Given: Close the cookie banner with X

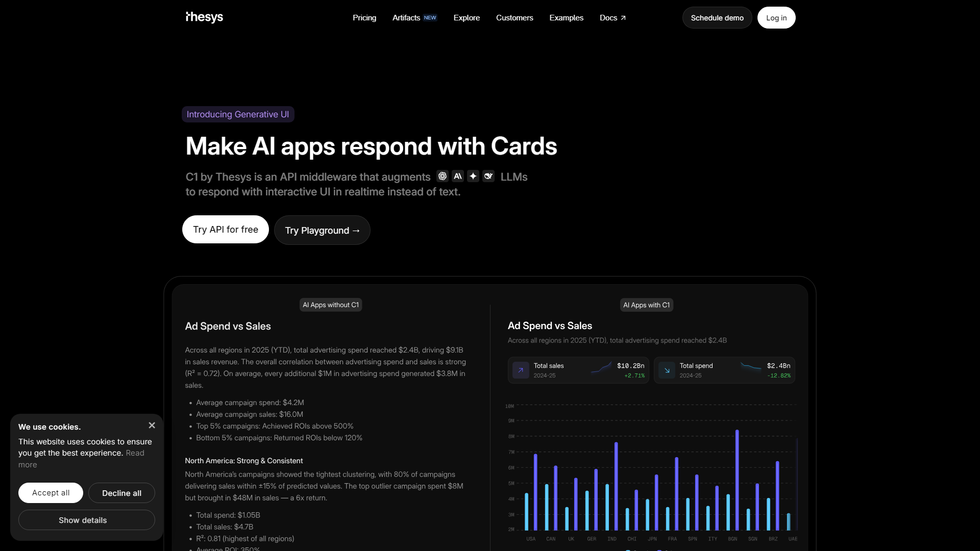Looking at the screenshot, I should tap(152, 425).
